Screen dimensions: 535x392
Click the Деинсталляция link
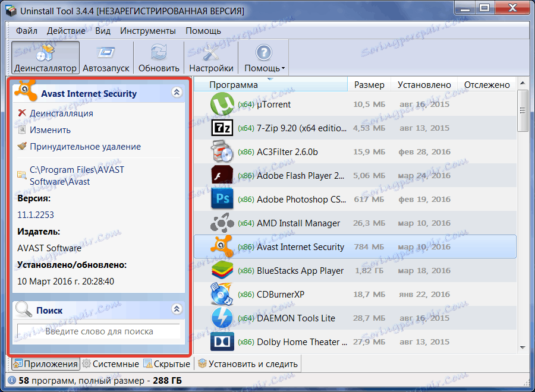coord(61,113)
